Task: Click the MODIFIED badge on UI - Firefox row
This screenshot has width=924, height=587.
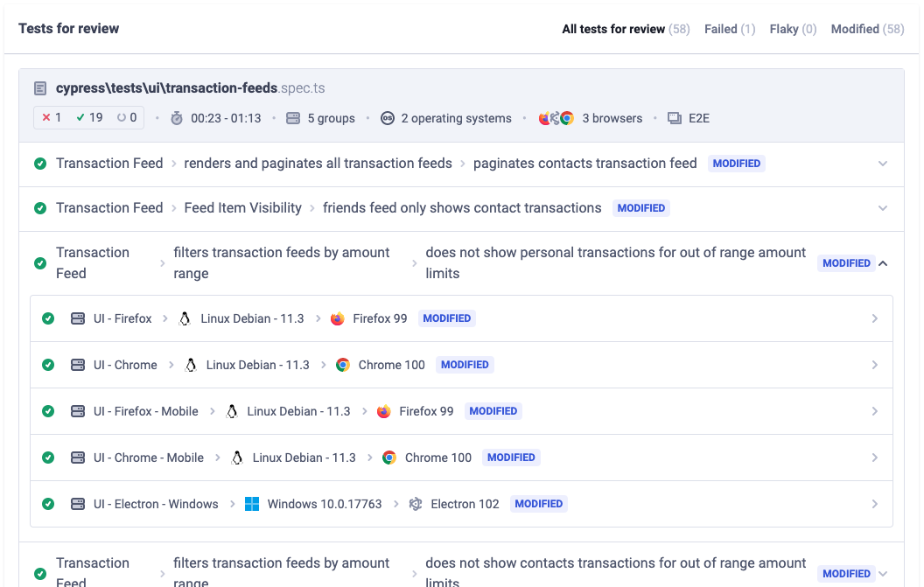Action: click(x=446, y=318)
